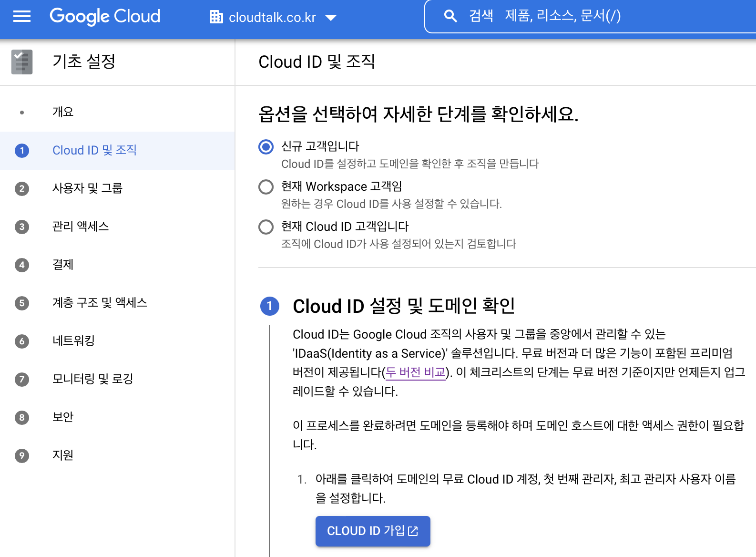Focus the search field for products and resources

coord(591,16)
